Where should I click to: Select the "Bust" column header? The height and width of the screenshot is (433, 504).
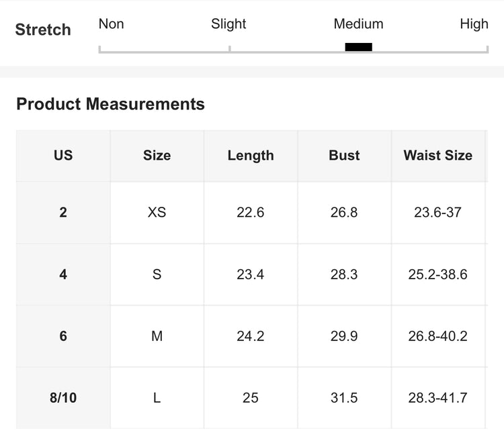tap(344, 155)
